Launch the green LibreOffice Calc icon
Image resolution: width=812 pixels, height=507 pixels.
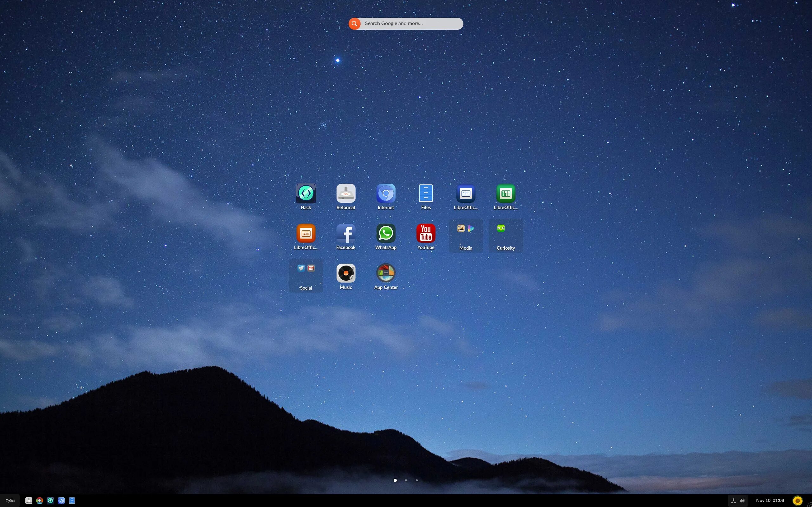[506, 194]
